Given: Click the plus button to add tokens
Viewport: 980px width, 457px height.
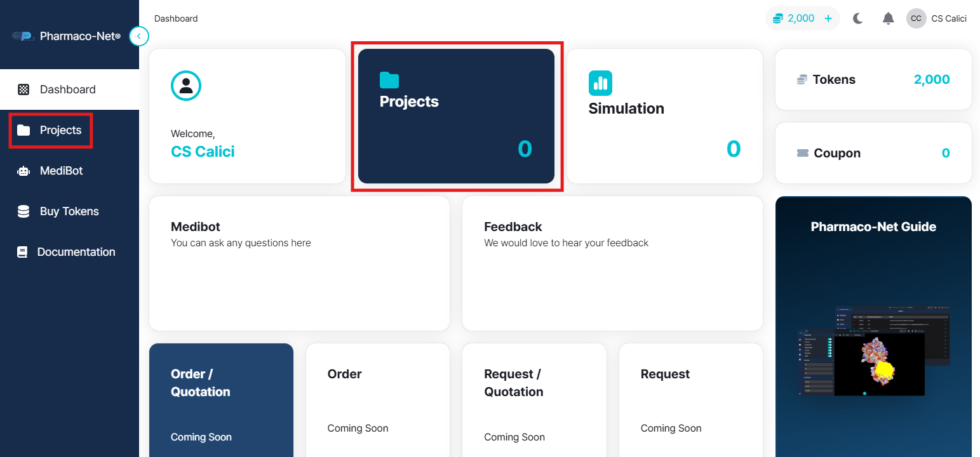Looking at the screenshot, I should click(x=828, y=18).
